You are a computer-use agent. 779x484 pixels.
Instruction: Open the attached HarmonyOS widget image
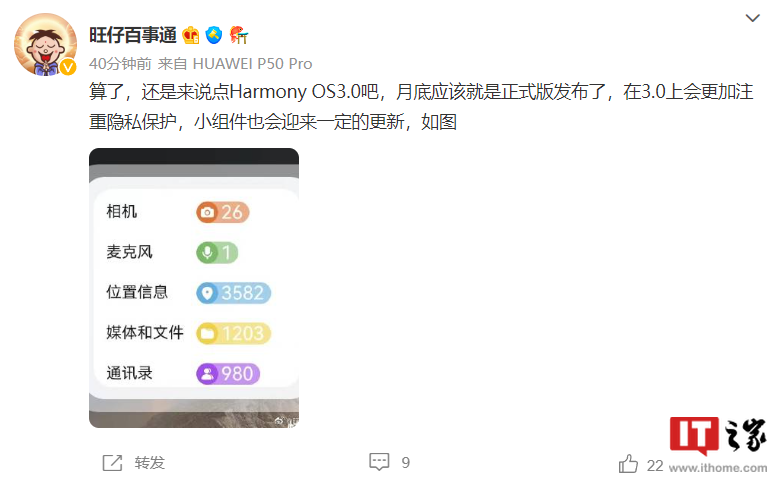tap(194, 288)
